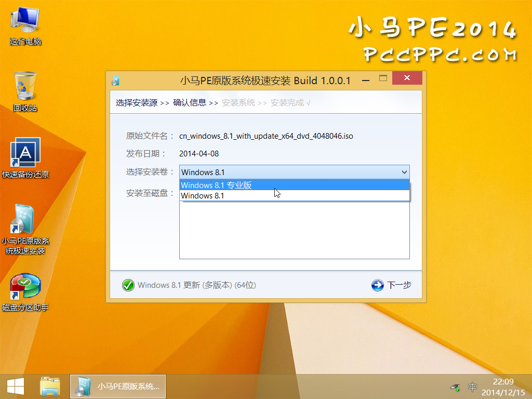The height and width of the screenshot is (399, 532).
Task: Click the green checkmark status icon
Action: pyautogui.click(x=128, y=285)
